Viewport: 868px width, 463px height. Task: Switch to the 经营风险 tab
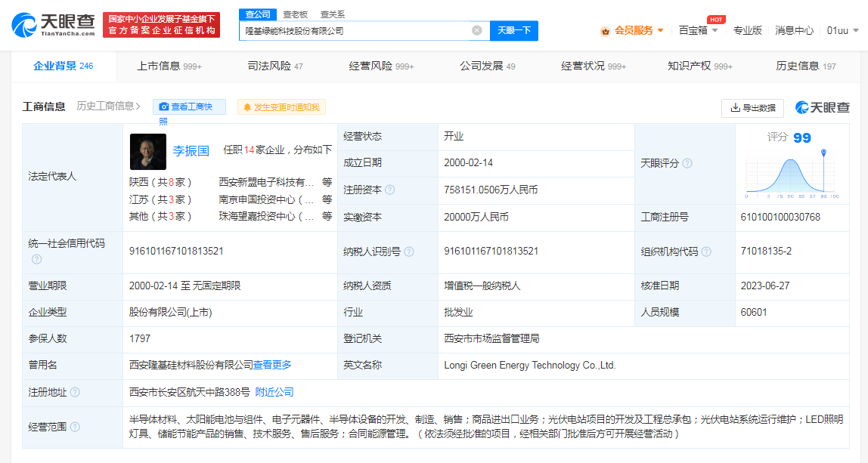[x=381, y=66]
